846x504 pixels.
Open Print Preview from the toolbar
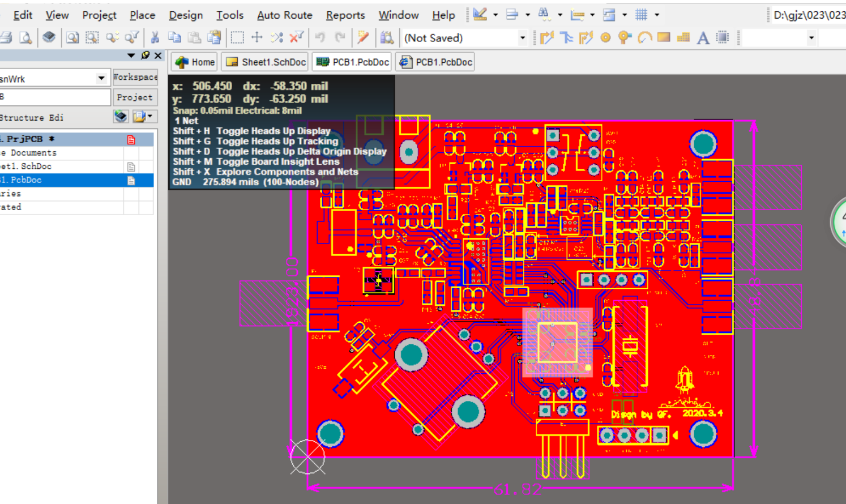tap(25, 38)
